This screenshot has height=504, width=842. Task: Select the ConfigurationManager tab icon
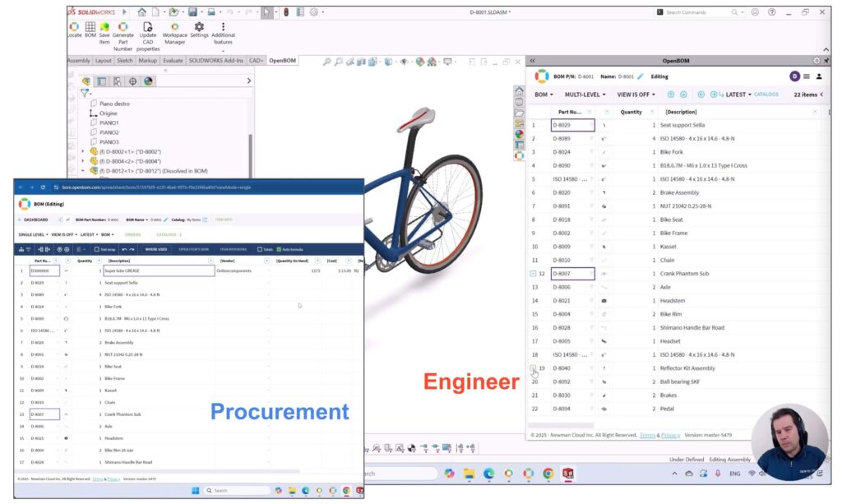coord(117,81)
